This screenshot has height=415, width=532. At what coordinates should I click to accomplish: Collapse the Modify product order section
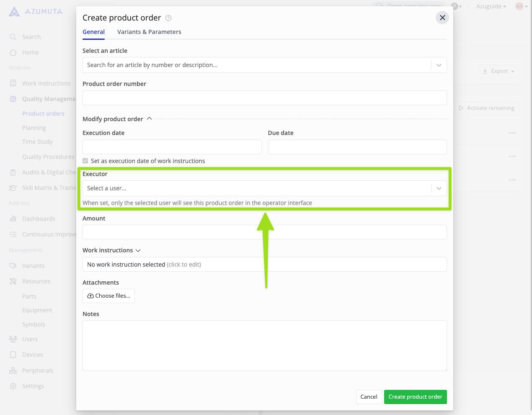pos(150,119)
